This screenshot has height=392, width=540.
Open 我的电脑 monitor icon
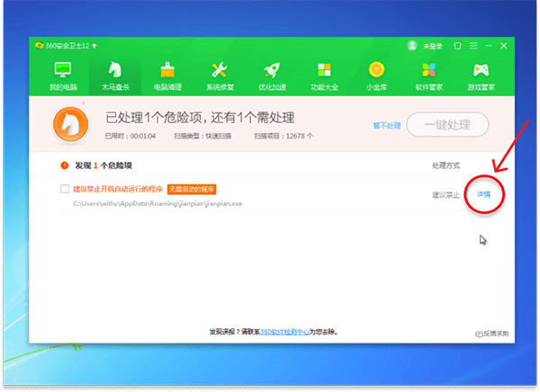63,70
